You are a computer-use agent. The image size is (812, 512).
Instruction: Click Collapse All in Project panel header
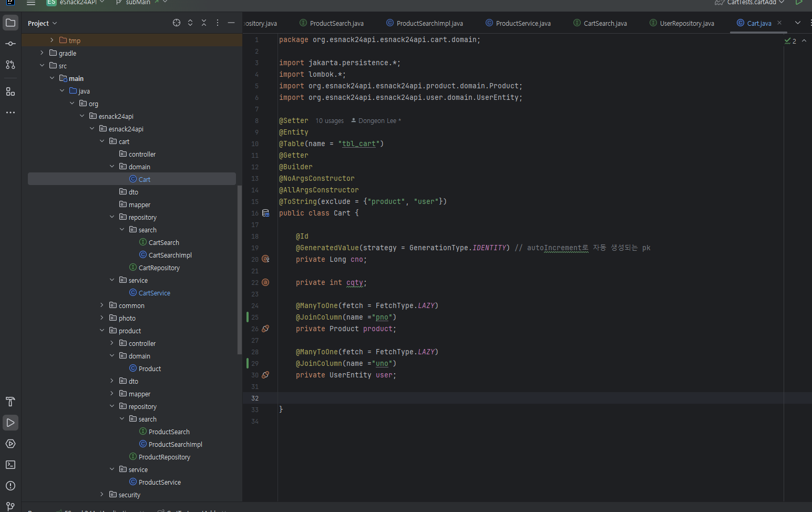tap(204, 23)
